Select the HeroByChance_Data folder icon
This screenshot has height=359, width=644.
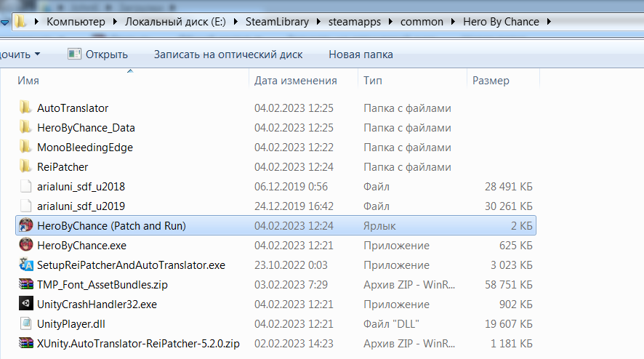click(x=25, y=128)
